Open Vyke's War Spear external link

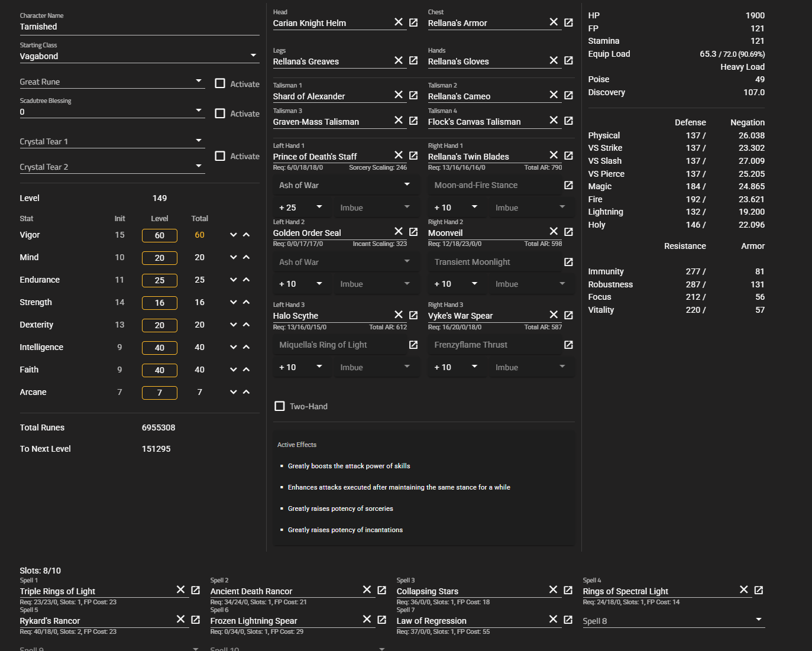point(568,315)
